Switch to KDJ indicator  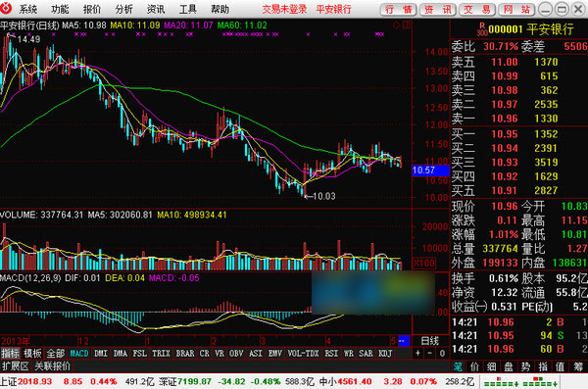pos(385,354)
